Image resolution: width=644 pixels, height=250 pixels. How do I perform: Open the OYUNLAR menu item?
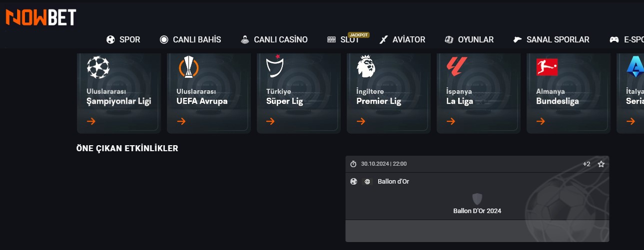point(469,40)
